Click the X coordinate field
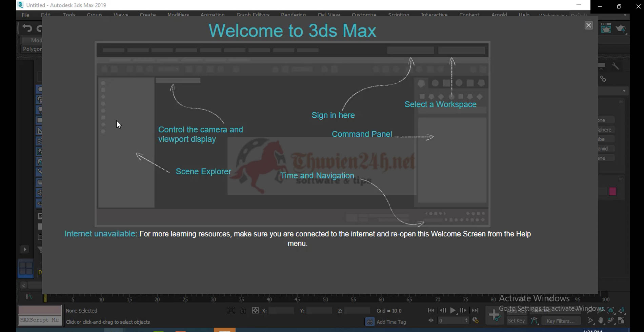The width and height of the screenshot is (644, 332). point(281,310)
